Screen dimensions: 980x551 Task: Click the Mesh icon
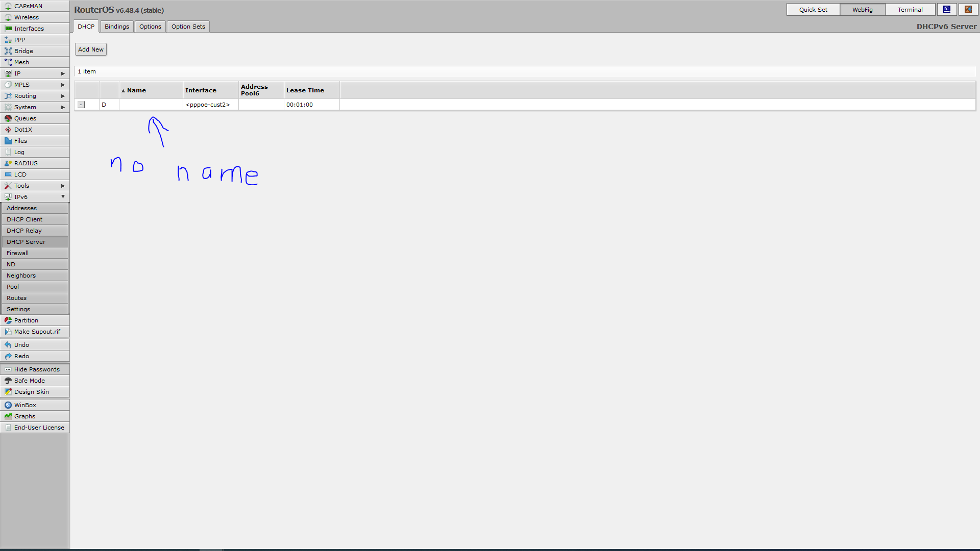coord(8,62)
